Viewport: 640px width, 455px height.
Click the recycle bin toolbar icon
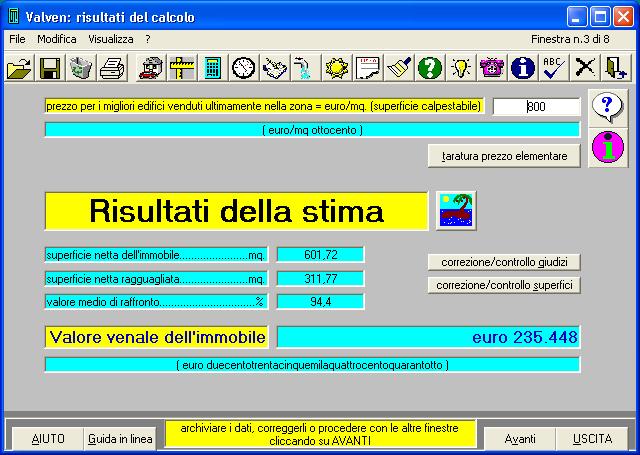(x=81, y=68)
